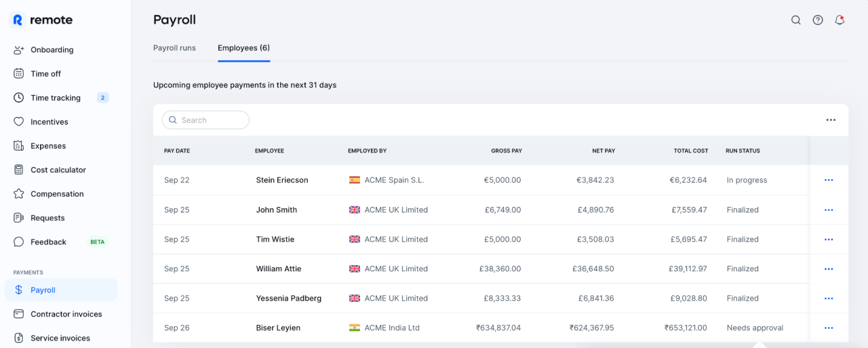Sort table by Pay Date column header
Image resolution: width=868 pixels, height=348 pixels.
[177, 151]
